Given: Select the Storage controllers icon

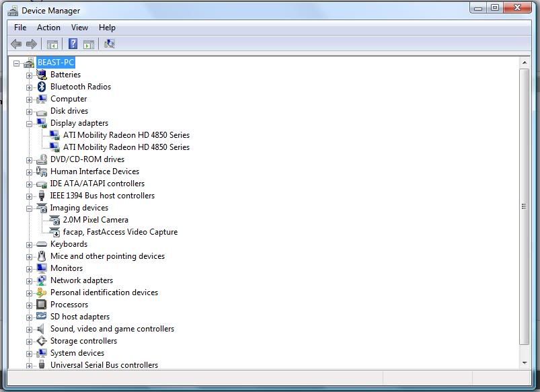Looking at the screenshot, I should [42, 341].
